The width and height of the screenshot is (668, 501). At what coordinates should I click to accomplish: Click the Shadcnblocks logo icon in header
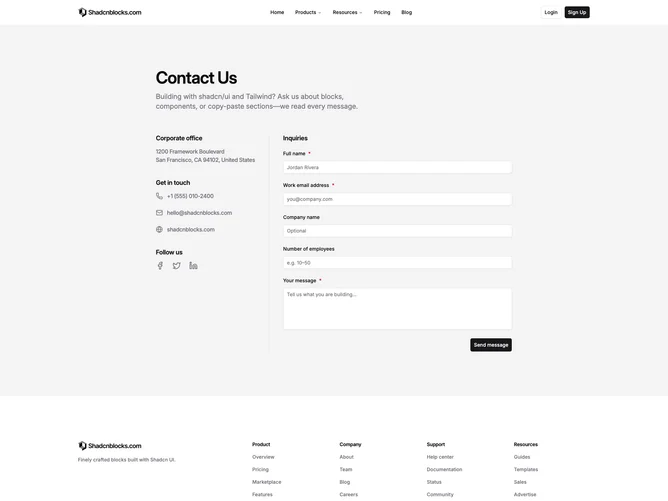[x=82, y=12]
